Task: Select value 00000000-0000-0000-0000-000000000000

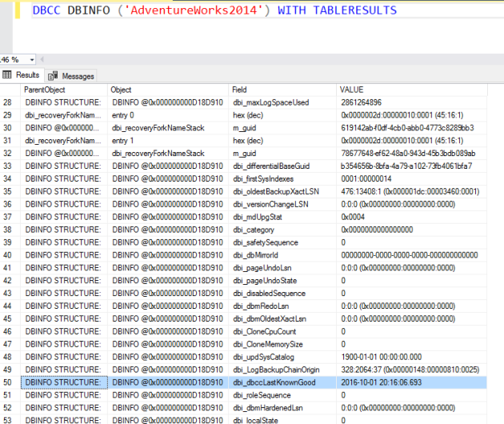Action: pyautogui.click(x=412, y=255)
